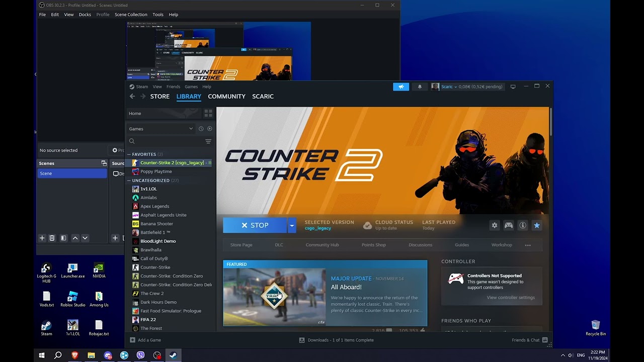Screen dimensions: 644x362
Task: Open library grid view icon beside Home
Action: (x=208, y=114)
